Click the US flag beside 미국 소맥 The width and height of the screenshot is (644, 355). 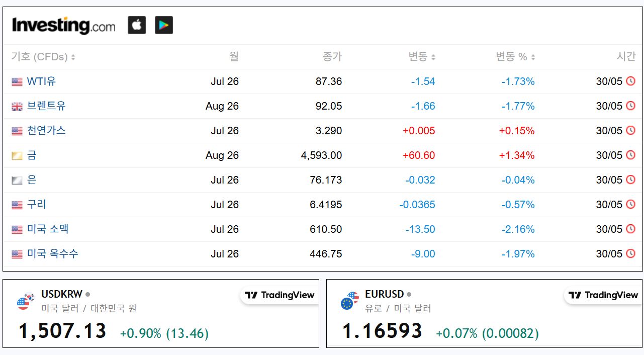[17, 230]
